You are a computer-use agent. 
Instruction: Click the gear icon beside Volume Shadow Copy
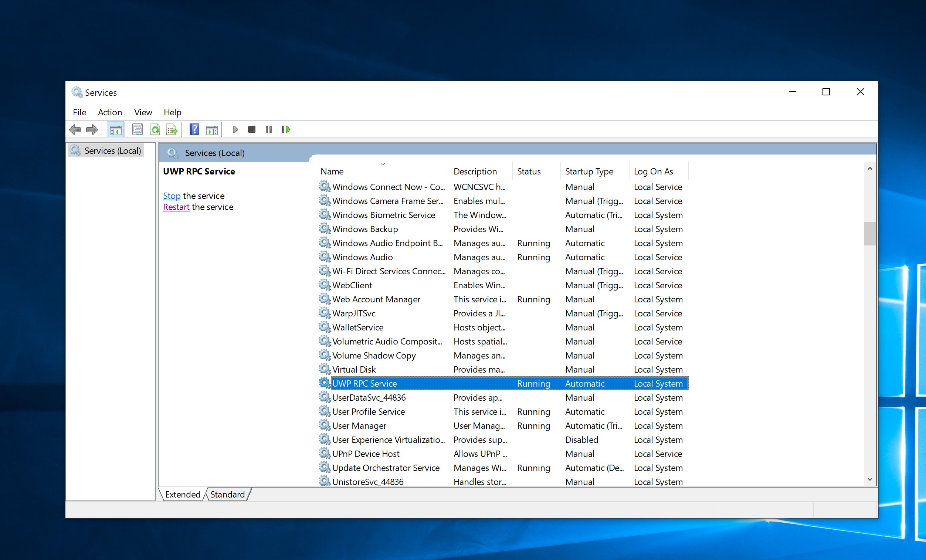[x=325, y=355]
